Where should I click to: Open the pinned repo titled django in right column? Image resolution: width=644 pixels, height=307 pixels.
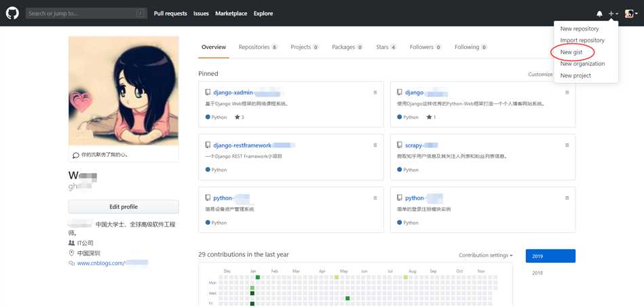point(415,92)
